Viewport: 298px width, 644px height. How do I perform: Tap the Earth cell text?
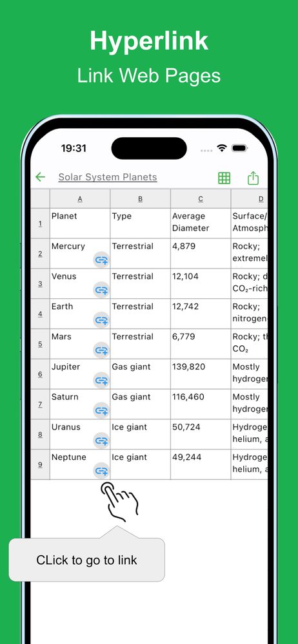(x=62, y=307)
